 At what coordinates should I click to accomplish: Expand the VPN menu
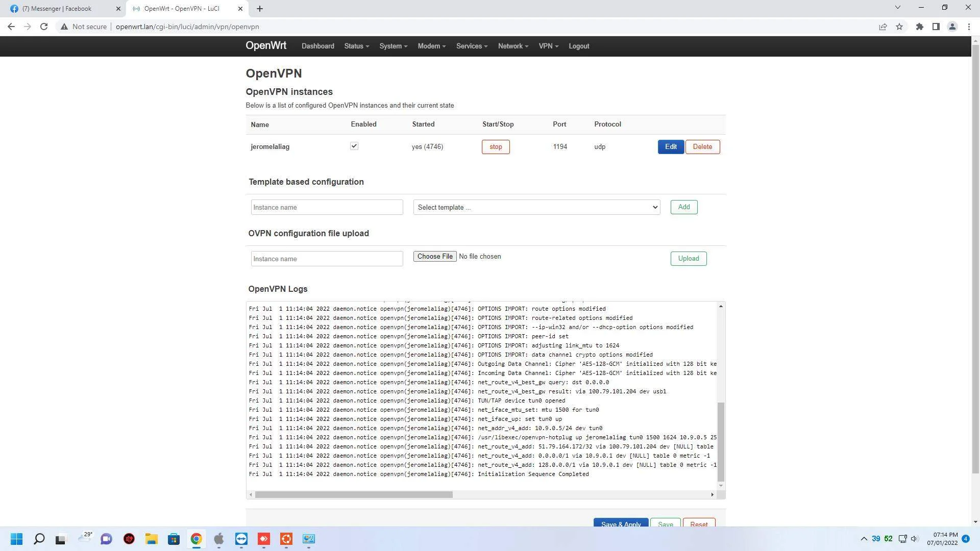(548, 46)
